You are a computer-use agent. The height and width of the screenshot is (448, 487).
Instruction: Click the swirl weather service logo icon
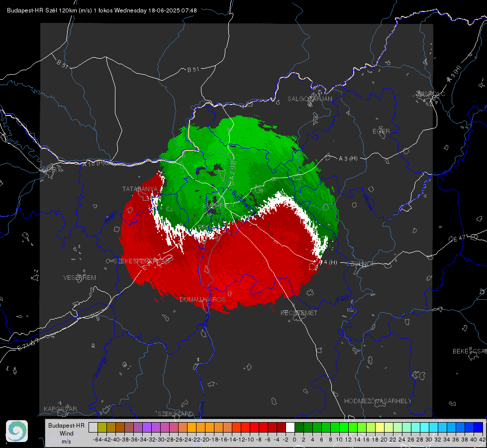click(17, 431)
